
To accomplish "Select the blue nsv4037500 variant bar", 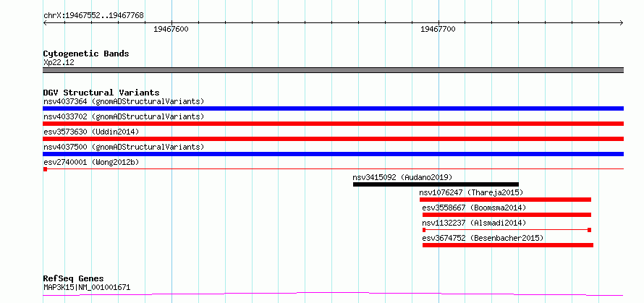I will (x=333, y=154).
